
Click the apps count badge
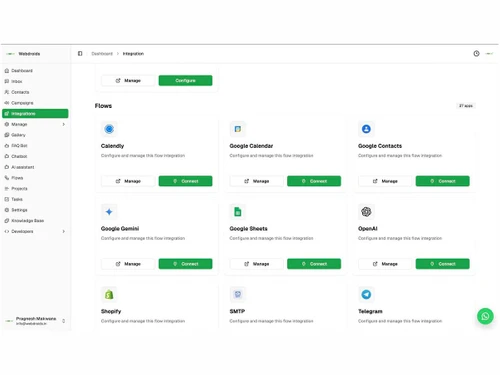(466, 106)
